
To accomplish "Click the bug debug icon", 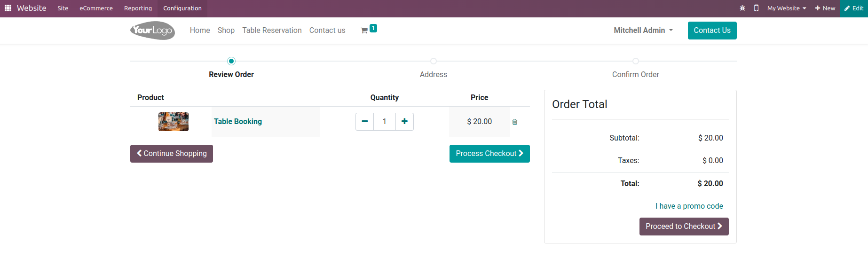I will tap(742, 8).
